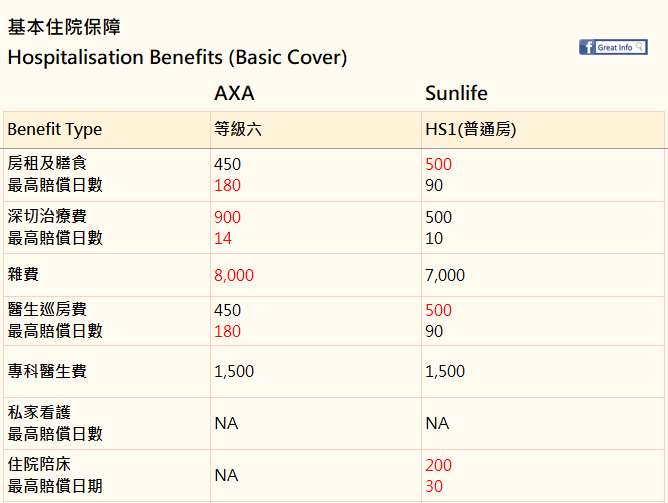Click the AXA column heading
Viewport: 668px width, 503px height.
234,93
